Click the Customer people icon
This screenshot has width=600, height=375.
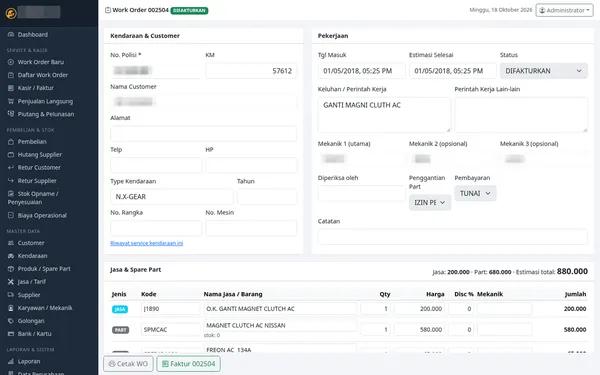click(x=11, y=243)
